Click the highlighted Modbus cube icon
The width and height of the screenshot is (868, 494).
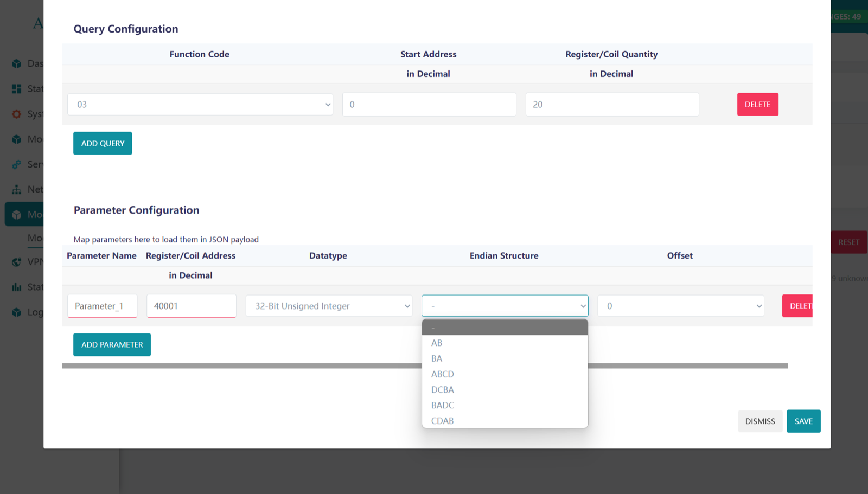[x=17, y=214]
